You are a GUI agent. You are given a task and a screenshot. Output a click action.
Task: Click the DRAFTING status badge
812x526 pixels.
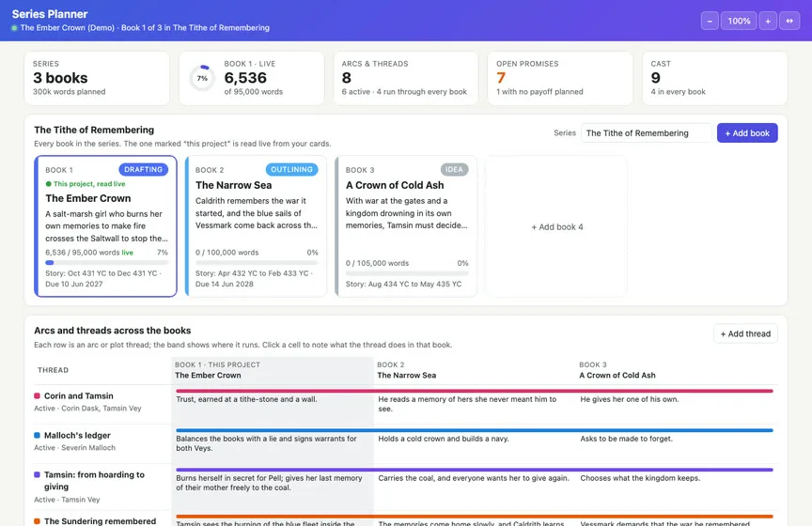[144, 169]
